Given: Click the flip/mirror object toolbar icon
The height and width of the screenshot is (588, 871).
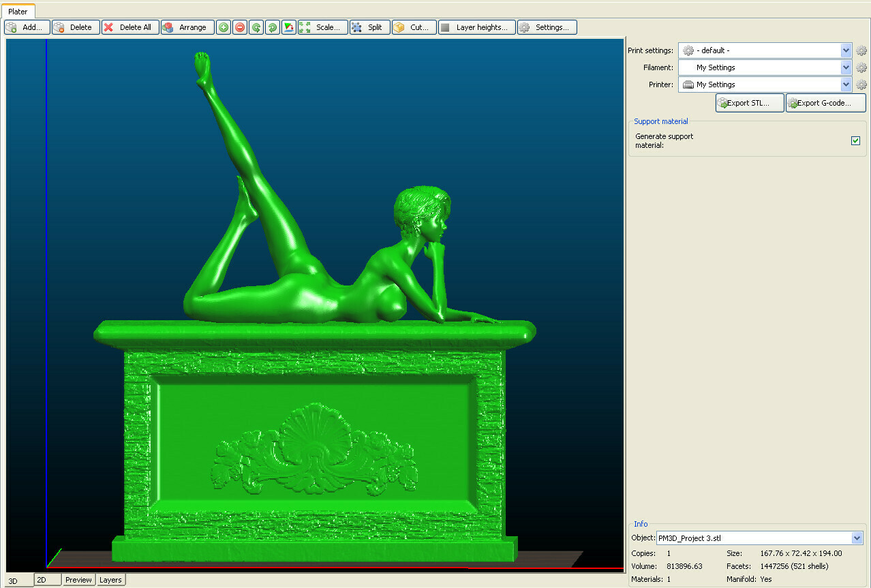Looking at the screenshot, I should coord(289,27).
